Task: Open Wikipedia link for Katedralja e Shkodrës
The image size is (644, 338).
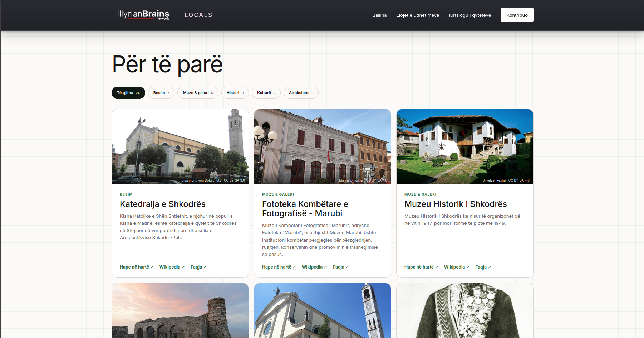Action: pos(172,267)
